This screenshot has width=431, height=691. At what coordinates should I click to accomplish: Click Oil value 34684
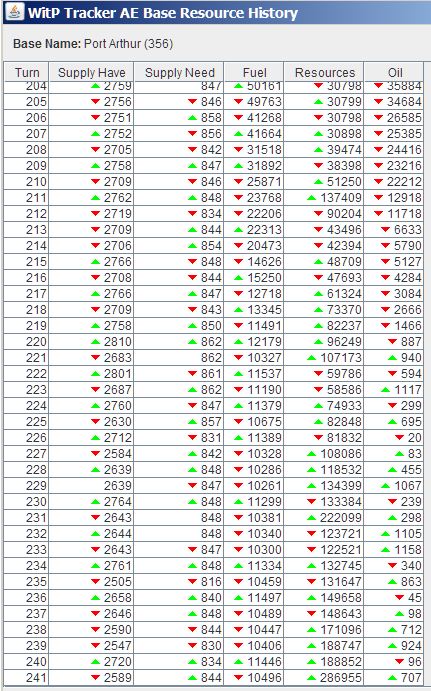(404, 102)
